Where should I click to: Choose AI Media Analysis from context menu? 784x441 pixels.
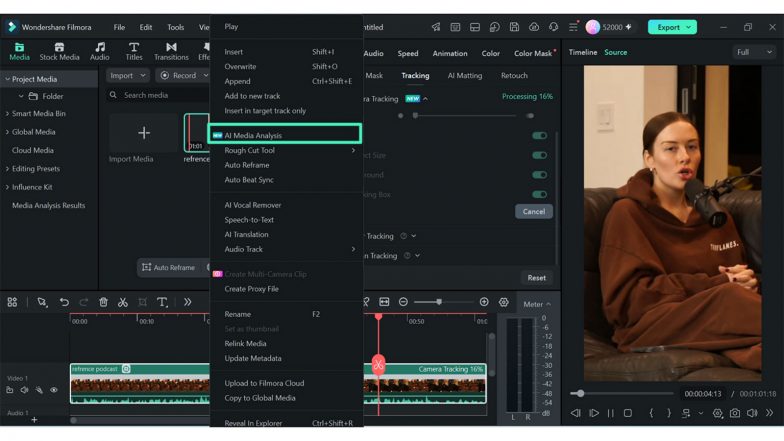coord(284,135)
